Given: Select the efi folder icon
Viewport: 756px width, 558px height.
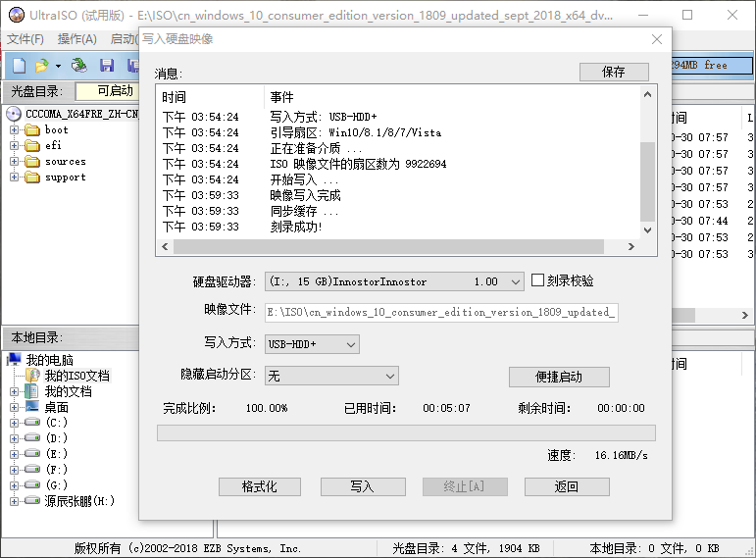Looking at the screenshot, I should (x=32, y=146).
